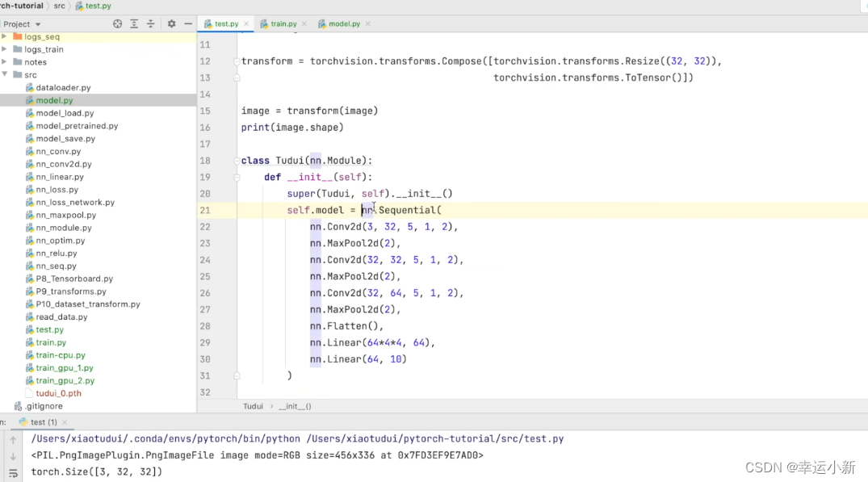Open tudui_0.pth in the project tree
The height and width of the screenshot is (482, 868).
click(58, 393)
